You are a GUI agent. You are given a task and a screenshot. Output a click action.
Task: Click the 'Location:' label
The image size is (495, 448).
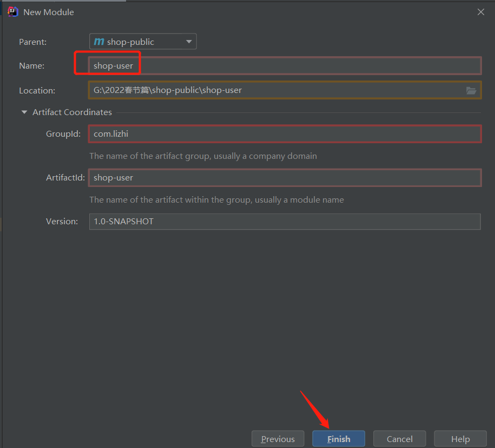pos(37,91)
